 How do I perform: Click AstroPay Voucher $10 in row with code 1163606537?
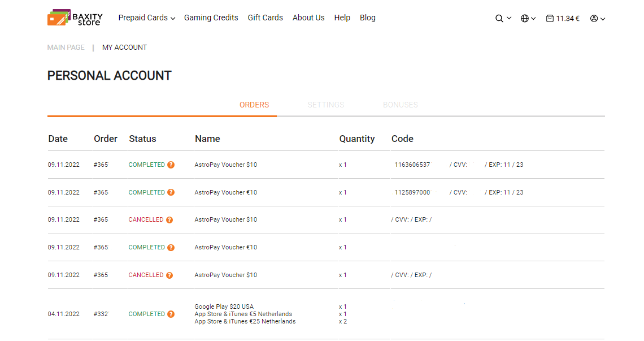pos(226,165)
